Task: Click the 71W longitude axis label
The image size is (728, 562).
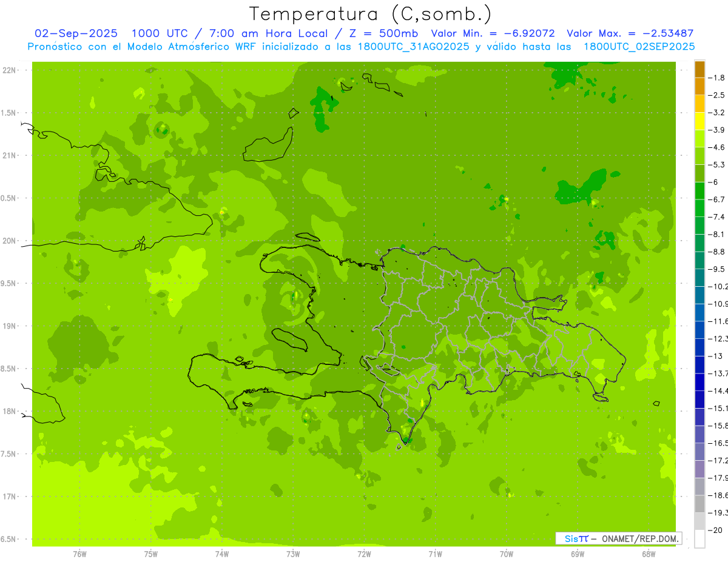Action: click(435, 554)
